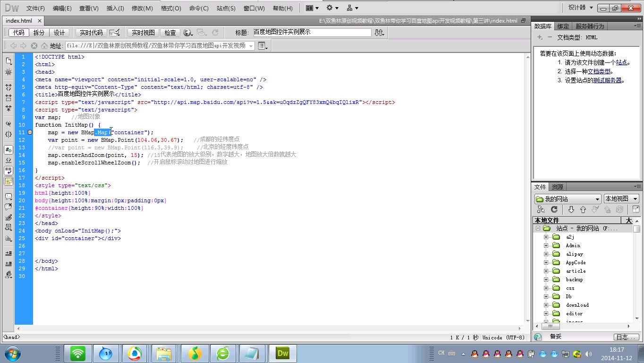Toggle Syntax Error Alerts icon
The image size is (644, 363).
click(8, 181)
